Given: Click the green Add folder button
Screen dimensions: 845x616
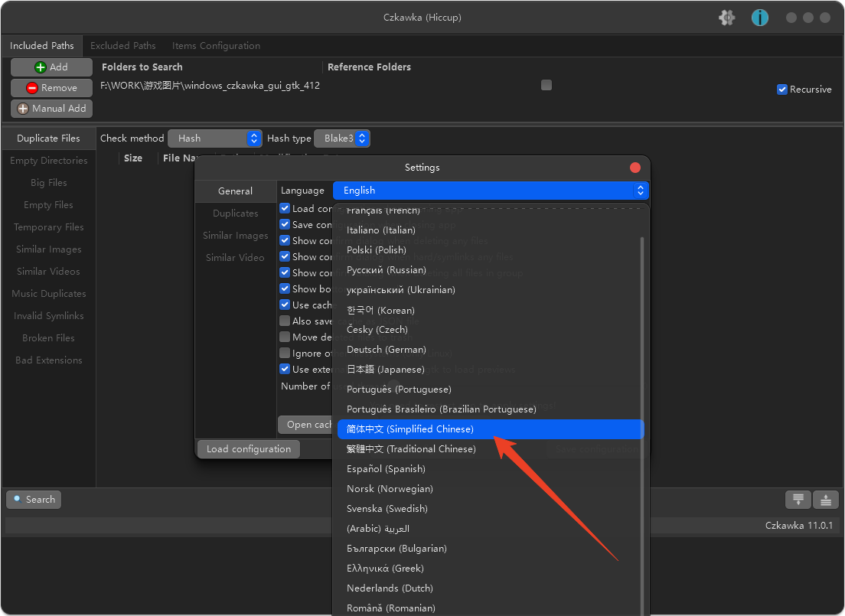Looking at the screenshot, I should tap(51, 67).
